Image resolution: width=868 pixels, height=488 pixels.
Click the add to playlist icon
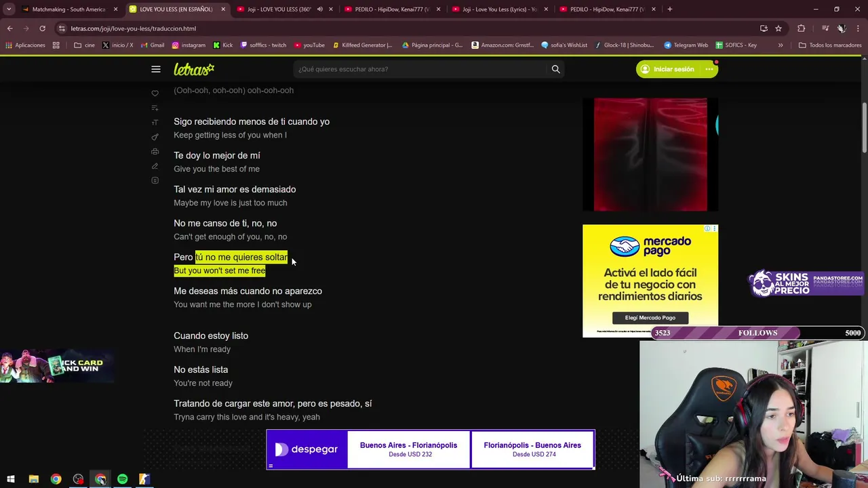(x=155, y=108)
